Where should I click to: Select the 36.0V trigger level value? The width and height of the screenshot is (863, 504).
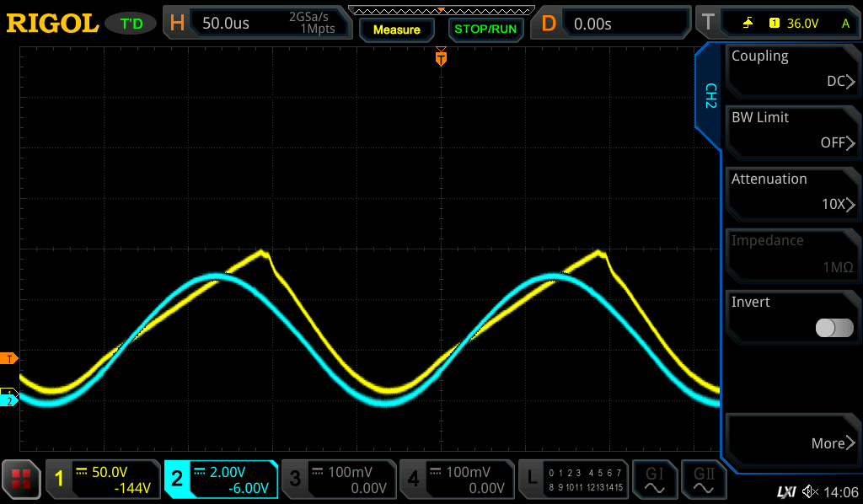802,23
